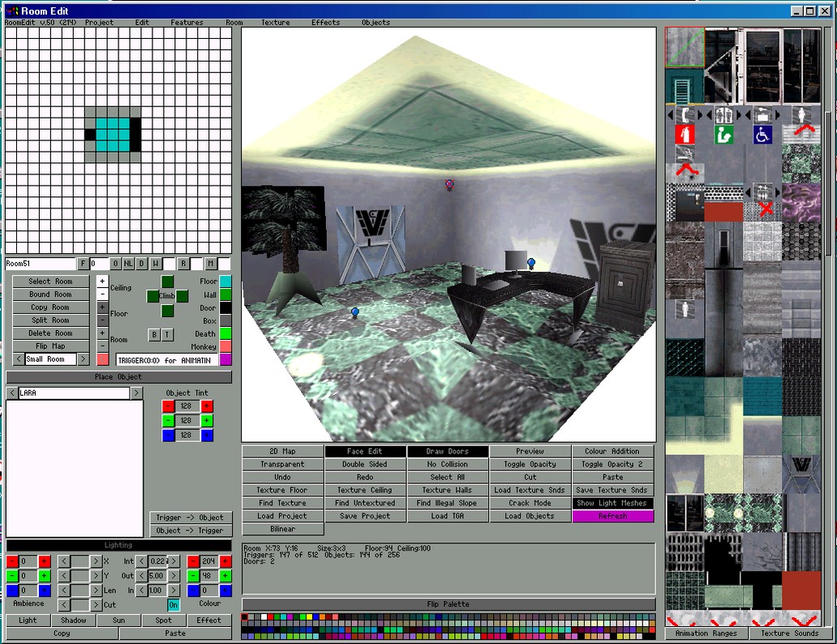Toggle the Double Sided option
837x644 pixels.
point(365,465)
